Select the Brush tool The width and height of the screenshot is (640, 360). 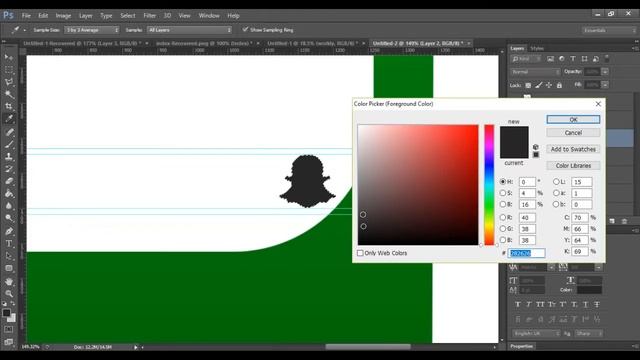click(9, 144)
